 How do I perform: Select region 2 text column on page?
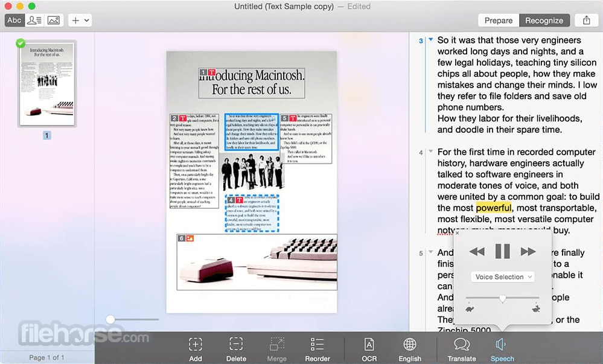(x=194, y=161)
